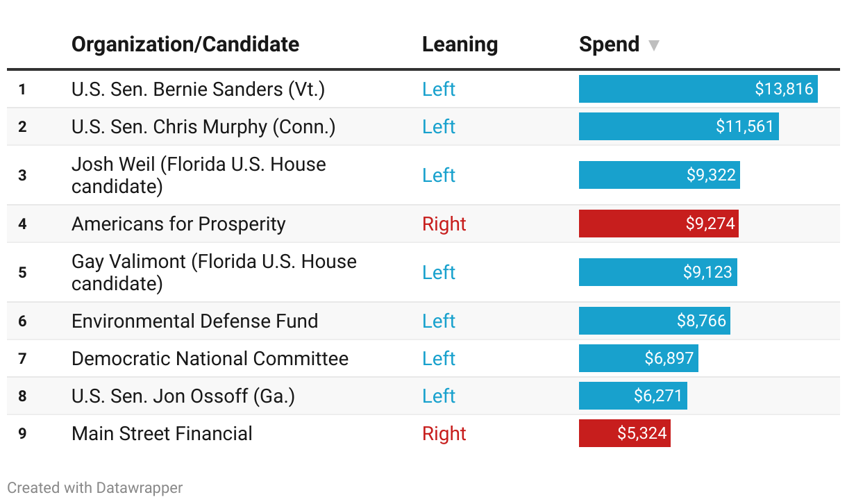
Task: Click the $8,766 Environmental Defense Fund bar
Action: tap(654, 321)
